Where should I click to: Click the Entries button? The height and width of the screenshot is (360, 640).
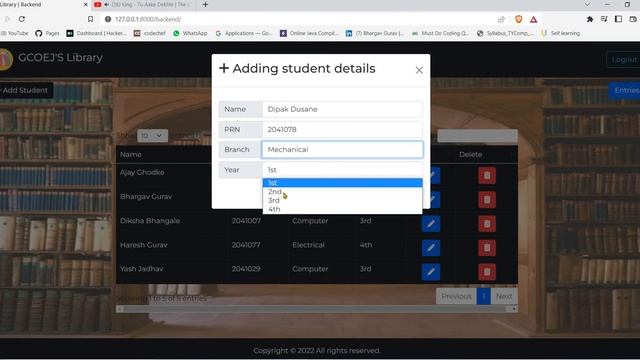click(x=625, y=90)
